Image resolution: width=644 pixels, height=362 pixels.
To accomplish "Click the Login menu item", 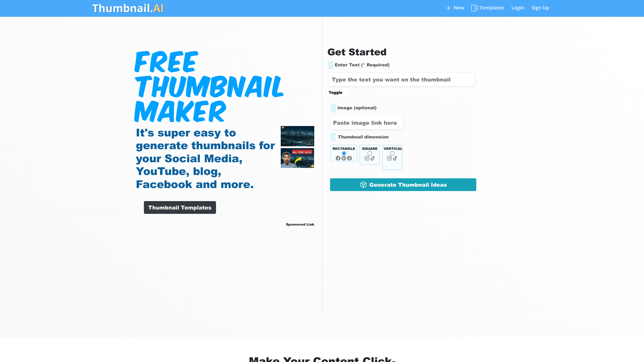I will [x=518, y=8].
